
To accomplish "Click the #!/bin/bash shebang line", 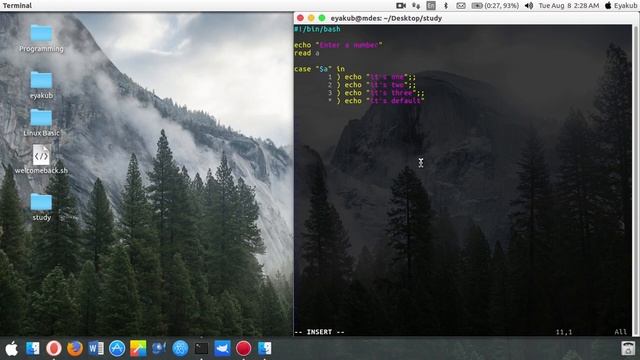I will coord(318,29).
